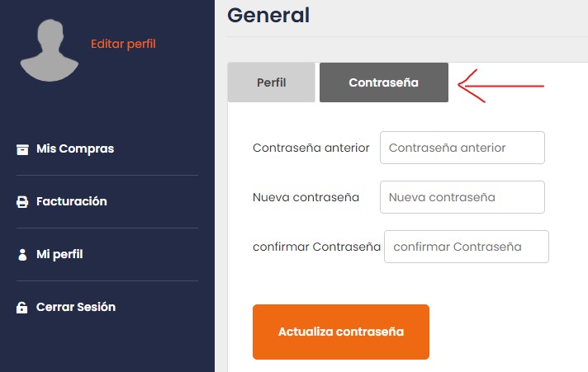Click the Facturación printer icon
Viewport: 588px width, 372px height.
pyautogui.click(x=22, y=202)
